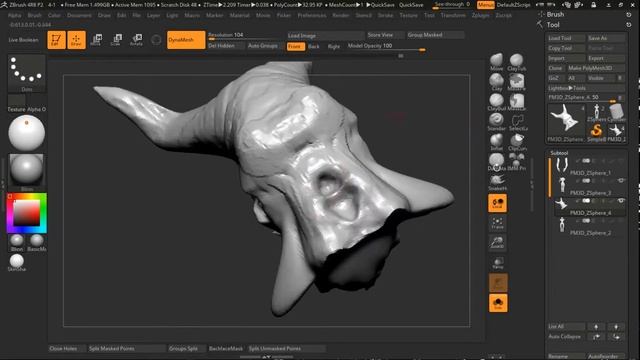The image size is (640, 360).
Task: Collapse the Tool palette header
Action: click(x=553, y=25)
